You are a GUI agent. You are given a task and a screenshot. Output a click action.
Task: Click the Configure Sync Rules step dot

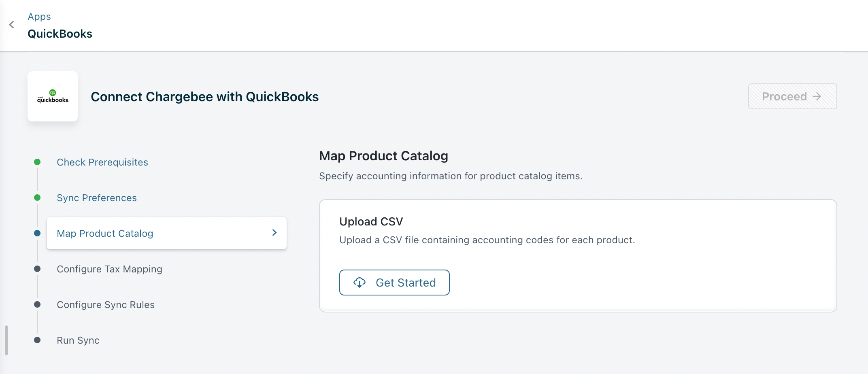point(37,304)
